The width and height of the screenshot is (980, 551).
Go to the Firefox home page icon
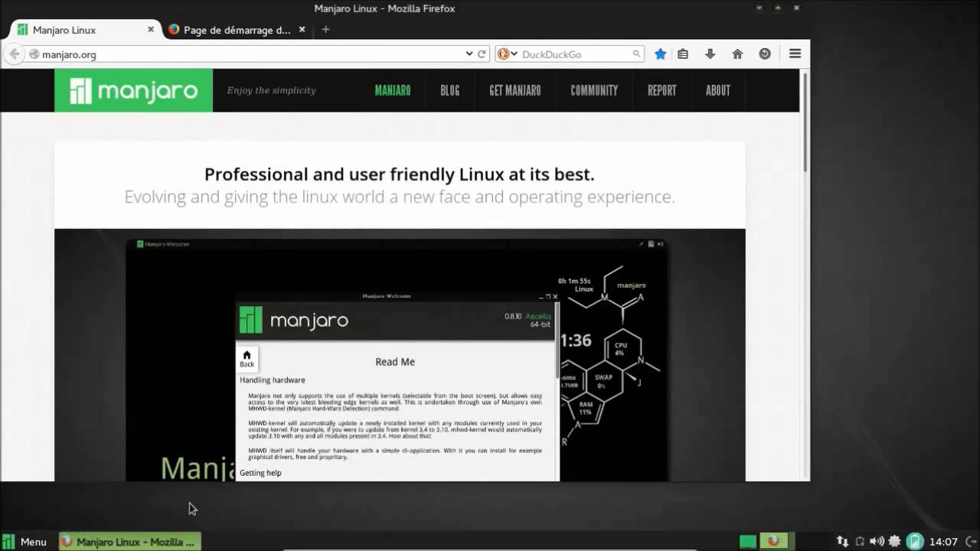point(737,54)
